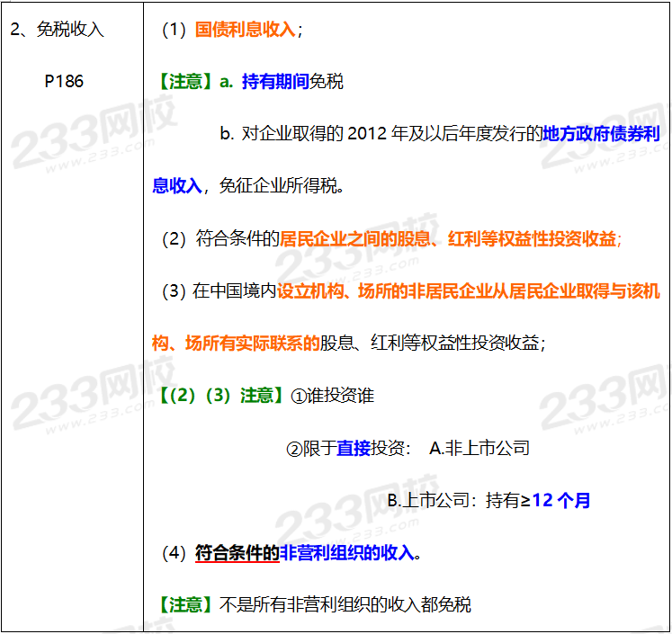Select the "A.非上市公司" option text
Screen dimensions: 672x634
pyautogui.click(x=479, y=448)
